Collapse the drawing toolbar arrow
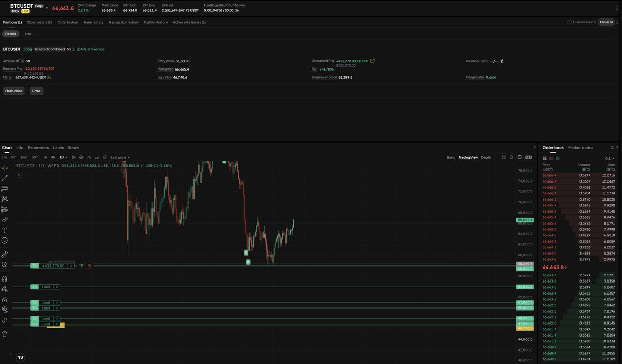The height and width of the screenshot is (364, 622). (11, 354)
